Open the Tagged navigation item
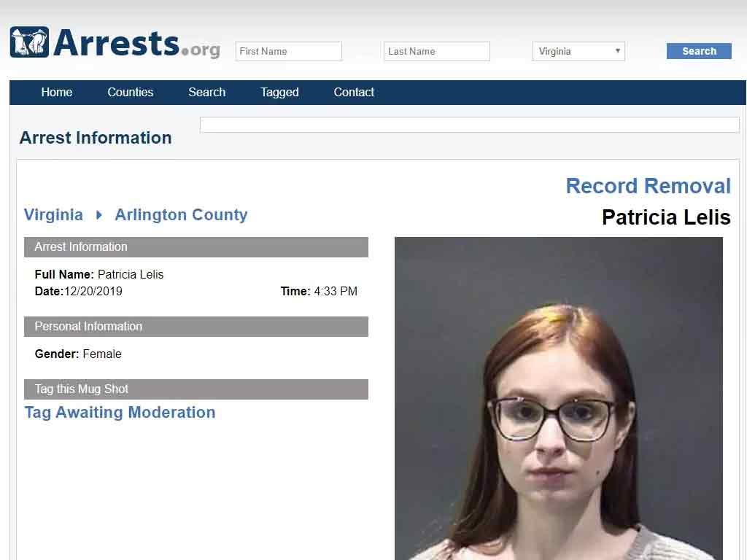The image size is (747, 560). (279, 93)
